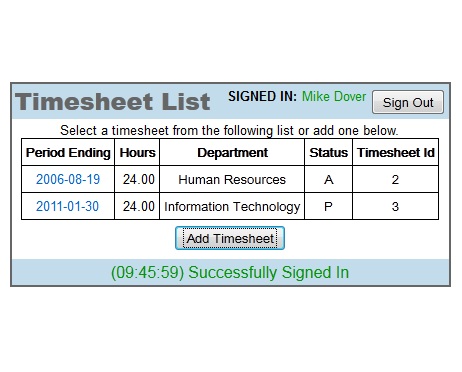Image resolution: width=462 pixels, height=372 pixels.
Task: Select the Department column header
Action: coord(232,152)
